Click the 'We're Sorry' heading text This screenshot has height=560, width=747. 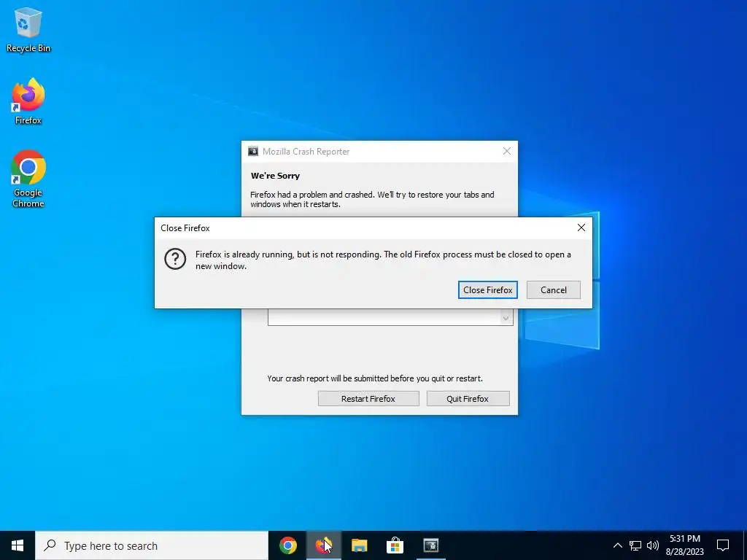(275, 176)
